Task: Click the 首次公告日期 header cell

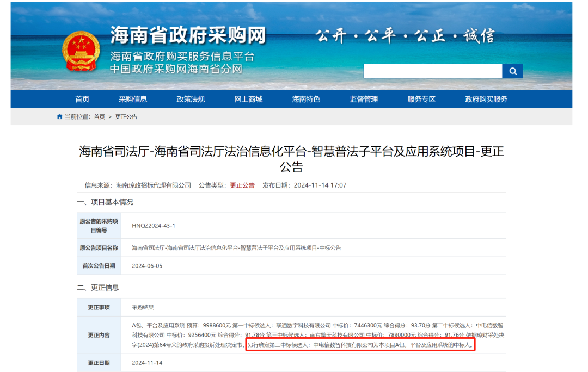Action: (99, 265)
